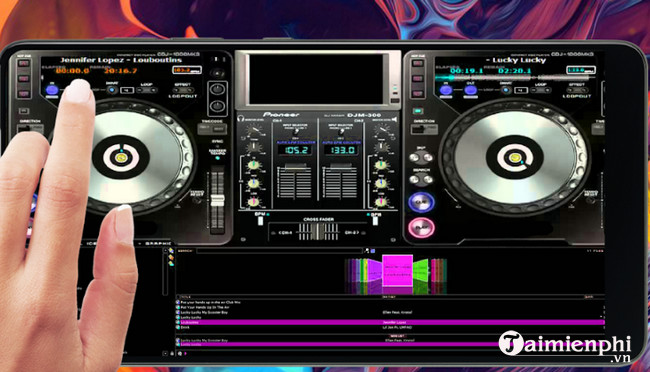Select the GRAPHIC tab above browser
Screen dimensions: 650x372
pyautogui.click(x=158, y=243)
